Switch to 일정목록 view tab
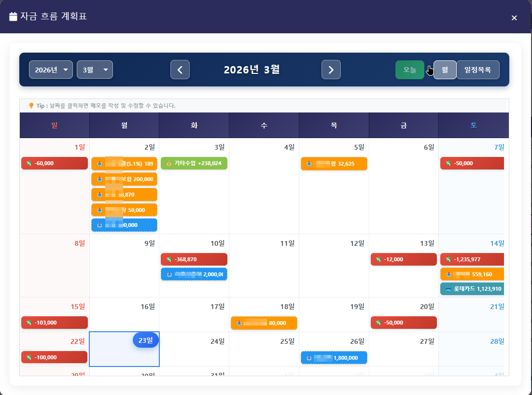The image size is (532, 395). (x=477, y=70)
